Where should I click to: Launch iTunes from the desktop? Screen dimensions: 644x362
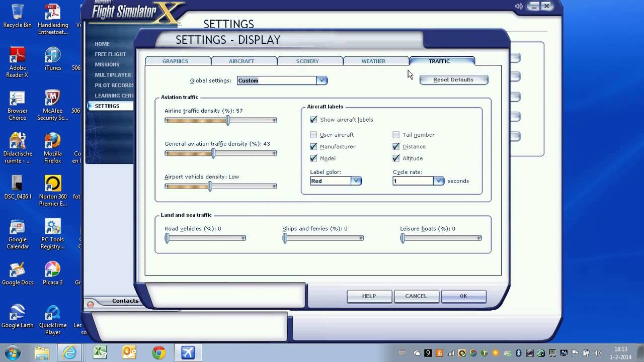53,59
